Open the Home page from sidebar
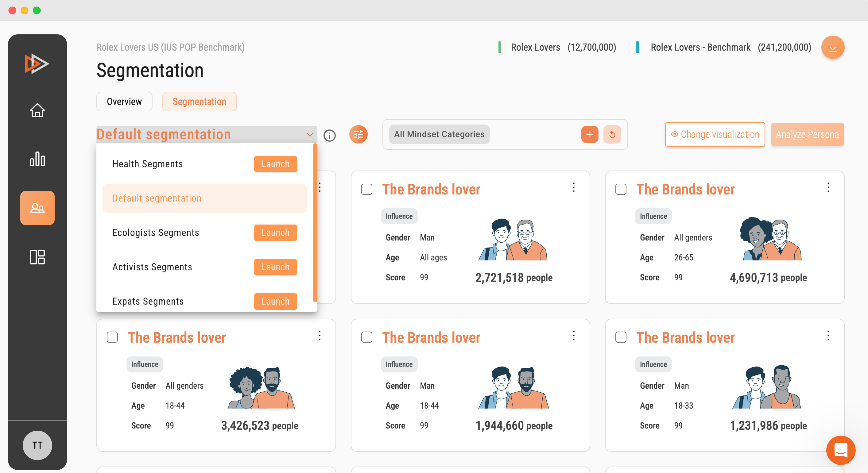Viewport: 868px width, 473px height. (37, 110)
